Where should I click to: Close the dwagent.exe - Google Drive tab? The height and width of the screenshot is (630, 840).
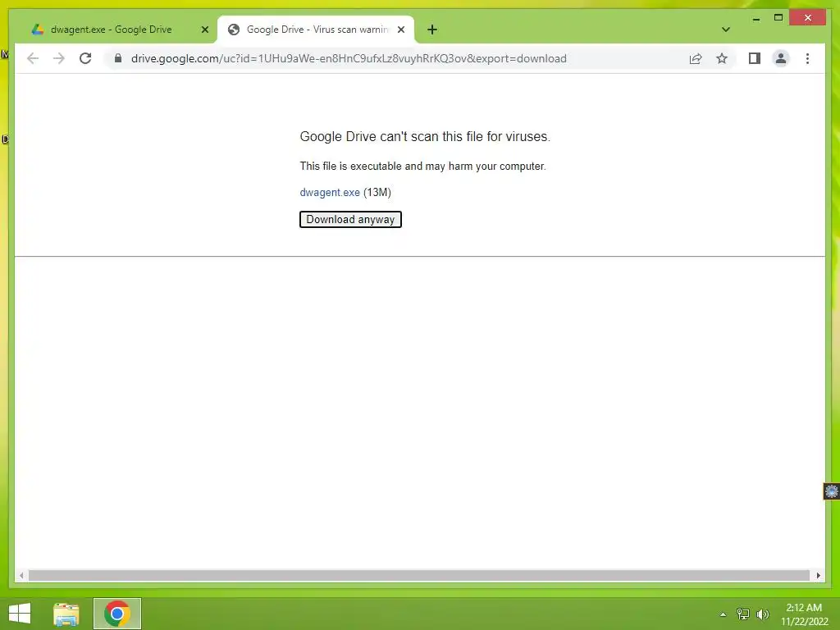[204, 30]
